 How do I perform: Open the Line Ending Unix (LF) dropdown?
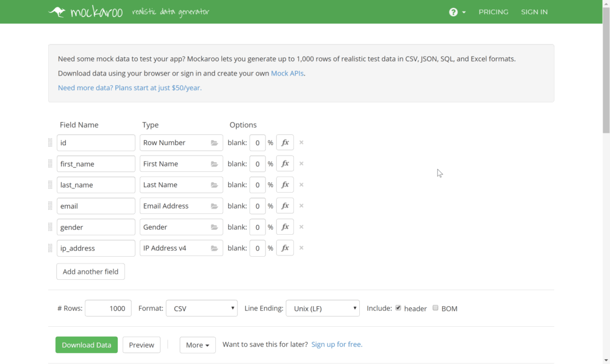tap(322, 309)
